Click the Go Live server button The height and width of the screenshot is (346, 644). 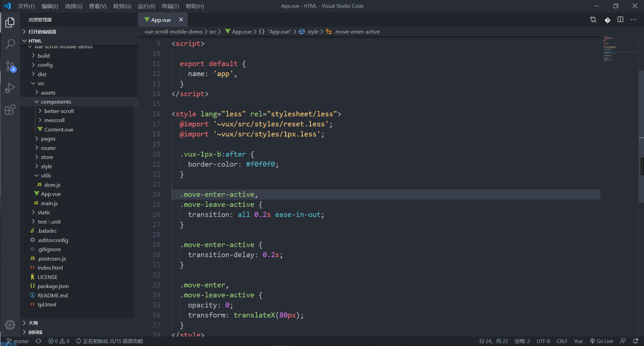coord(601,341)
